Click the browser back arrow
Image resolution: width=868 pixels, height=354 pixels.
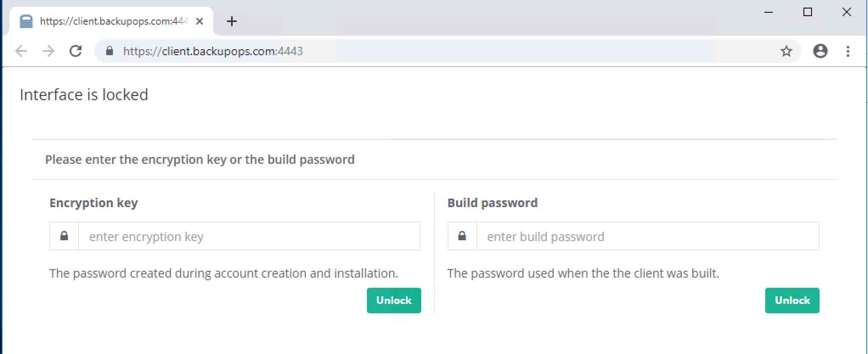click(21, 51)
